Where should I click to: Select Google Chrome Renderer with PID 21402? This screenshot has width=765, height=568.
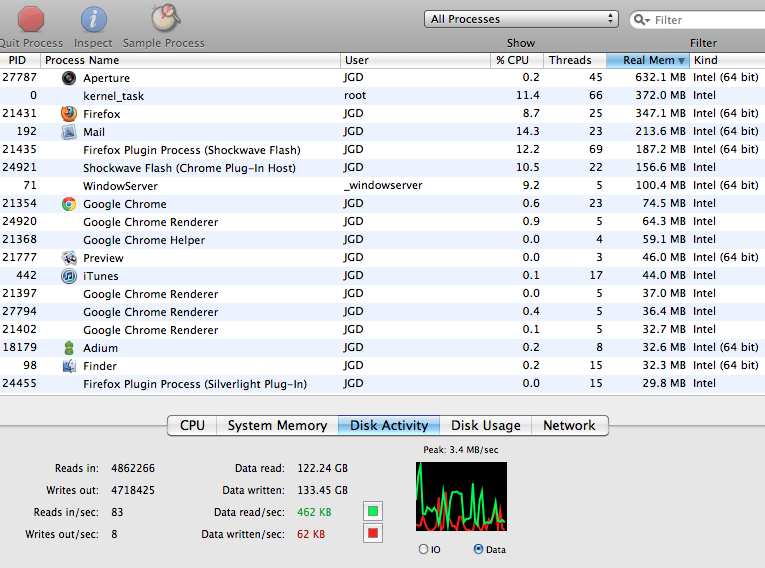(x=382, y=330)
